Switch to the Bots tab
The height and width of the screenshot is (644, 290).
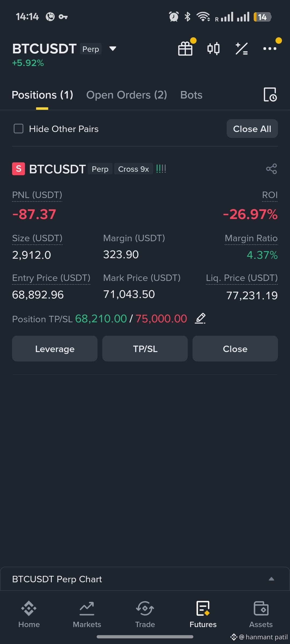(191, 95)
